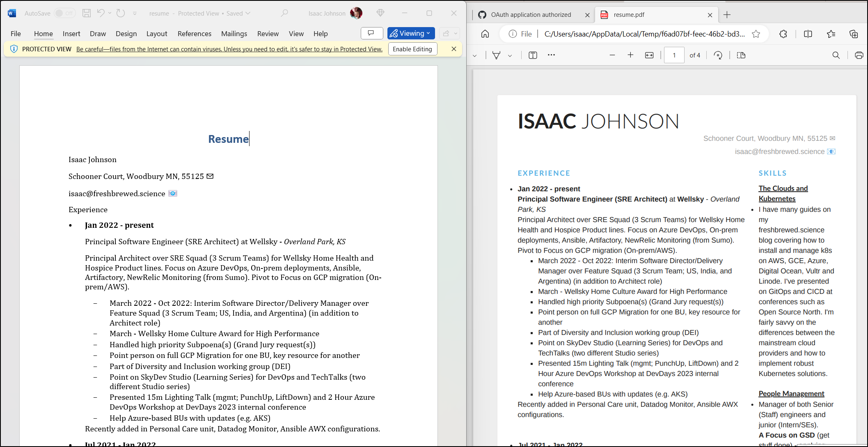This screenshot has width=868, height=447.
Task: Open the Highlight color dropdown arrow
Action: (510, 55)
